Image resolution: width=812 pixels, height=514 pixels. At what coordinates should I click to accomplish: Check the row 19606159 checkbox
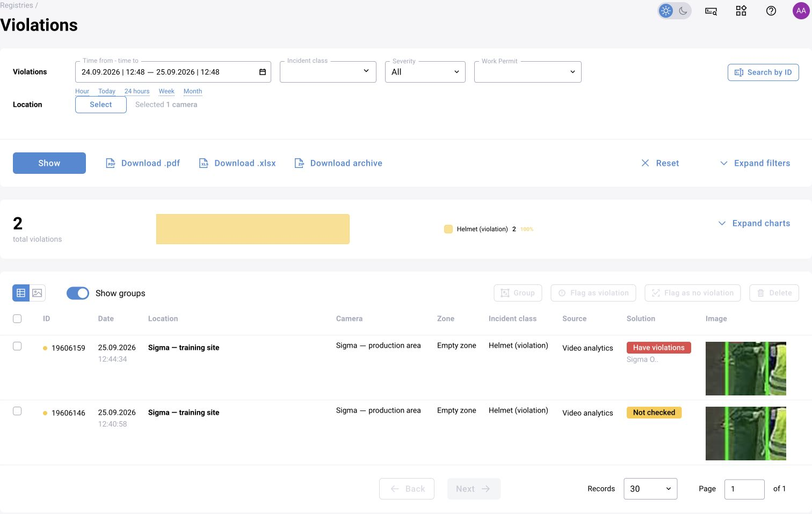point(17,346)
